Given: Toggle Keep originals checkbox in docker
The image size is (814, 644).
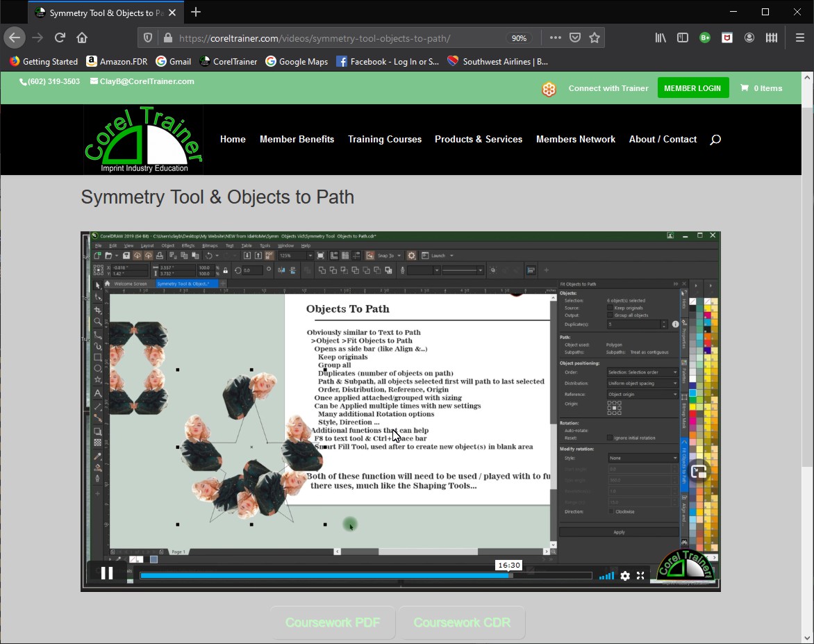Looking at the screenshot, I should click(x=610, y=308).
